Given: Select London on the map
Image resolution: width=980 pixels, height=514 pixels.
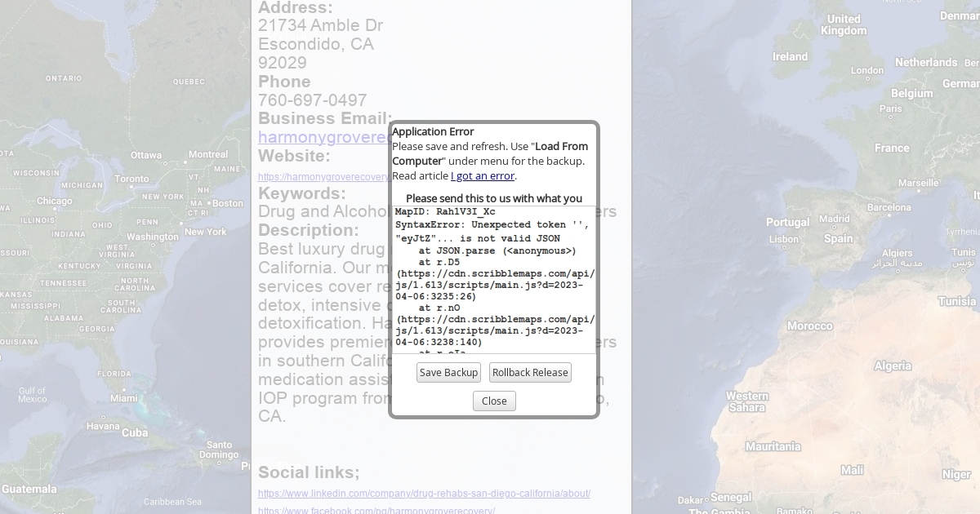Looking at the screenshot, I should 866,71.
